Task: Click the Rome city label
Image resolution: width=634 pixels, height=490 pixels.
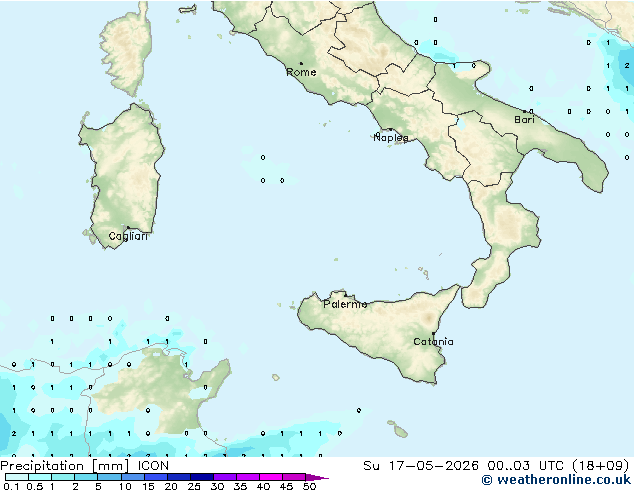Action: (x=301, y=72)
